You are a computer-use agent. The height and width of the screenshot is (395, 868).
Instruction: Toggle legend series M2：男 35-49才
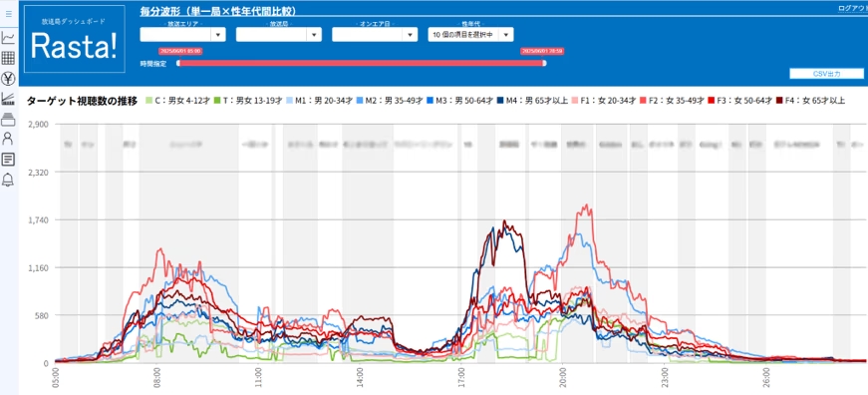click(x=390, y=101)
